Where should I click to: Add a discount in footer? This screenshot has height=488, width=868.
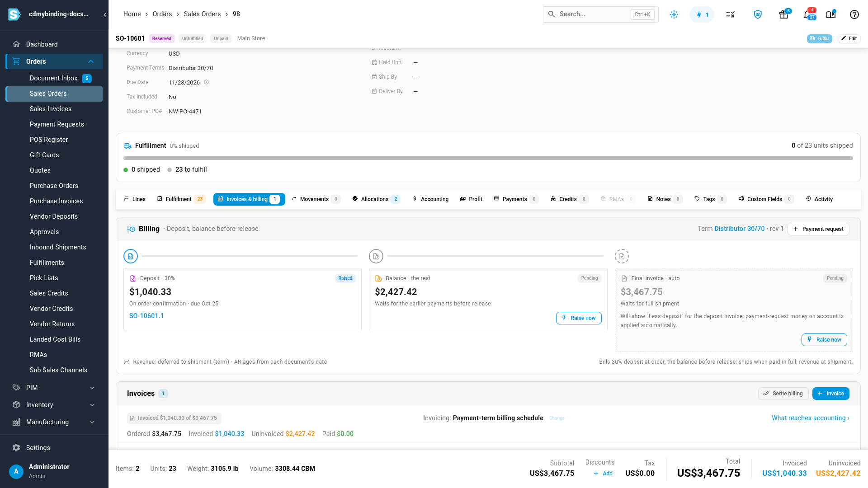(x=603, y=474)
